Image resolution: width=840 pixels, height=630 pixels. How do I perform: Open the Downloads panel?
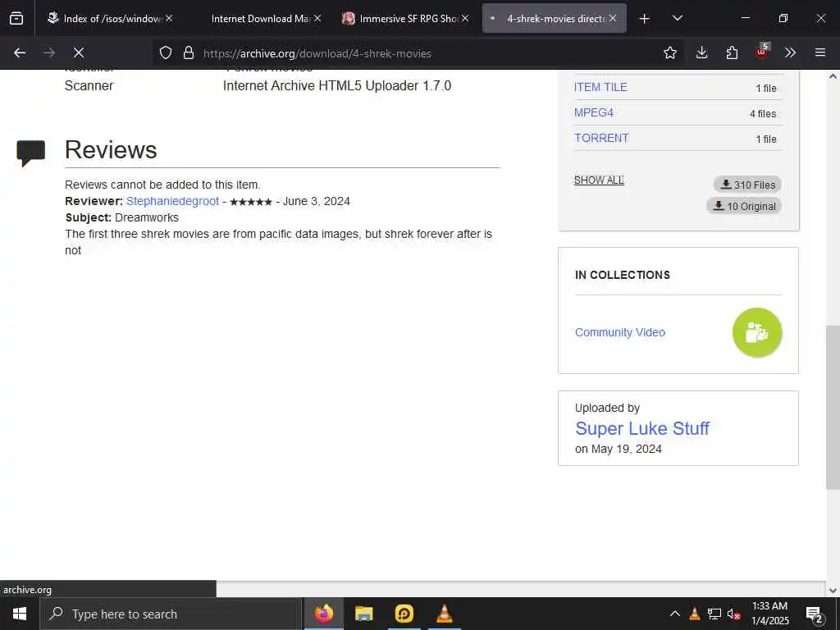tap(702, 52)
